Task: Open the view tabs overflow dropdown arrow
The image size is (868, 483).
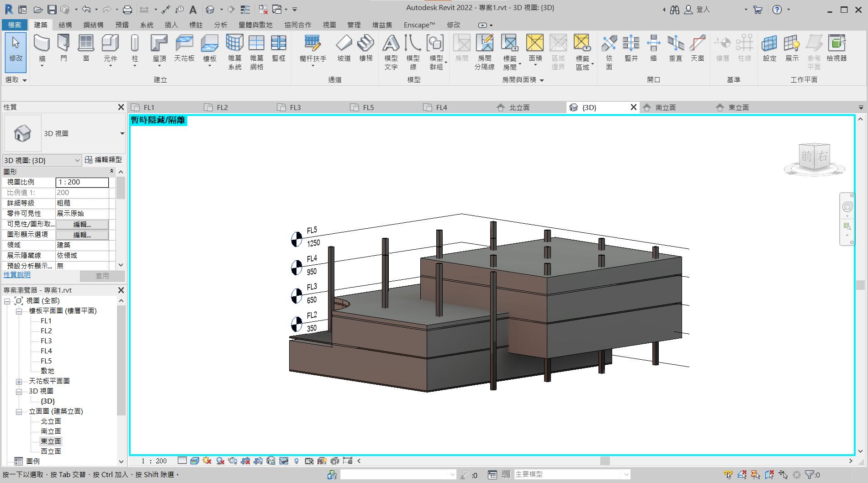Action: click(861, 108)
